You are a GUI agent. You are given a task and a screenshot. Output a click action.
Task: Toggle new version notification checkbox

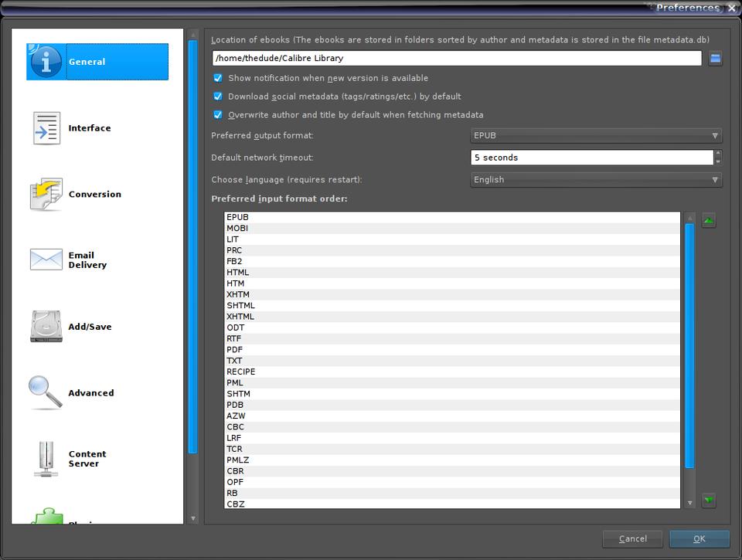point(218,78)
